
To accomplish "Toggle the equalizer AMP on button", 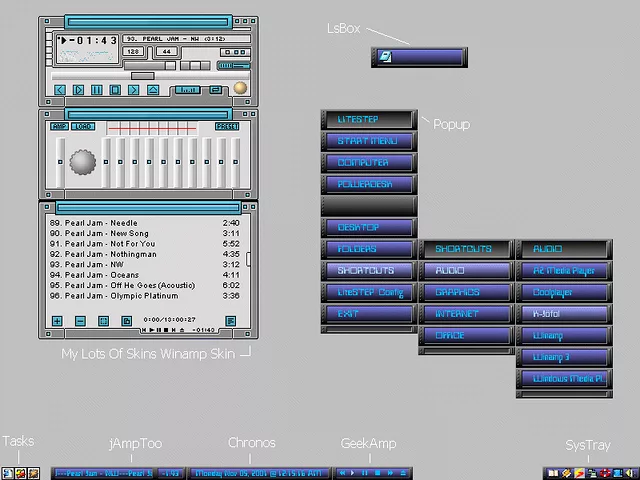I will pyautogui.click(x=59, y=127).
